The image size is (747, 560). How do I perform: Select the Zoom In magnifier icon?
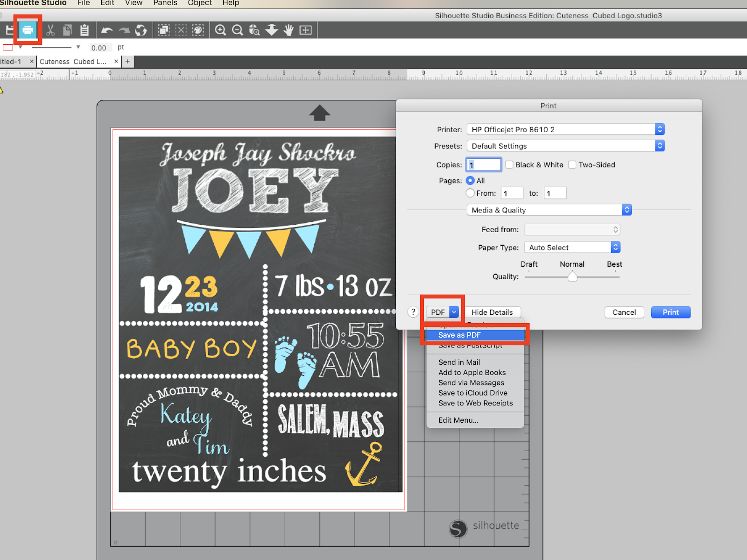220,29
